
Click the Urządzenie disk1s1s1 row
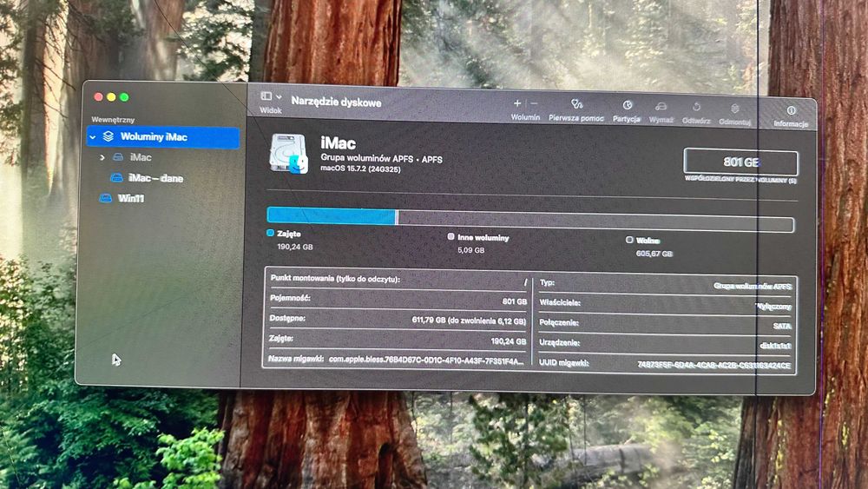pos(666,344)
